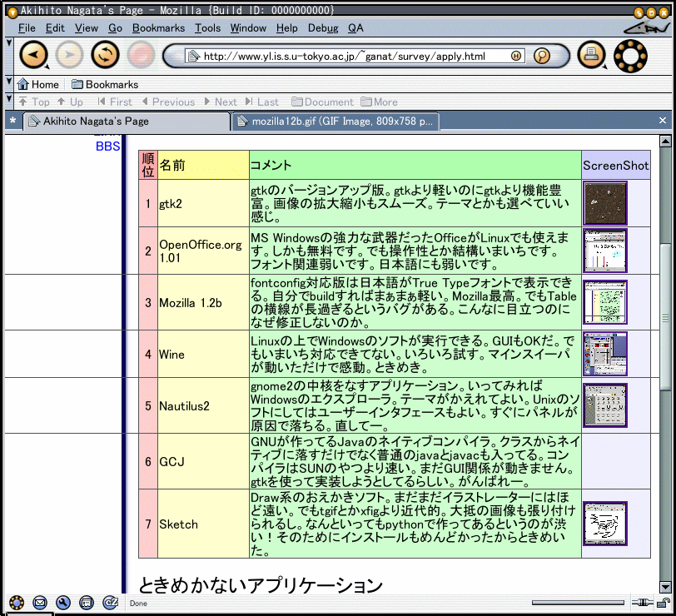The height and width of the screenshot is (616, 676).
Task: Open a new tab with the asterisk button
Action: [13, 121]
